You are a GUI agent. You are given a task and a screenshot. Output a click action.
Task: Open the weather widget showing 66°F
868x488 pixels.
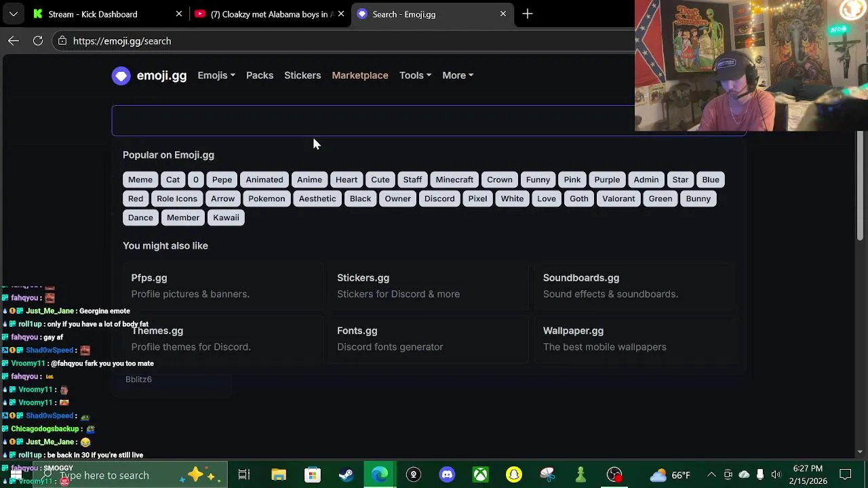pos(670,474)
